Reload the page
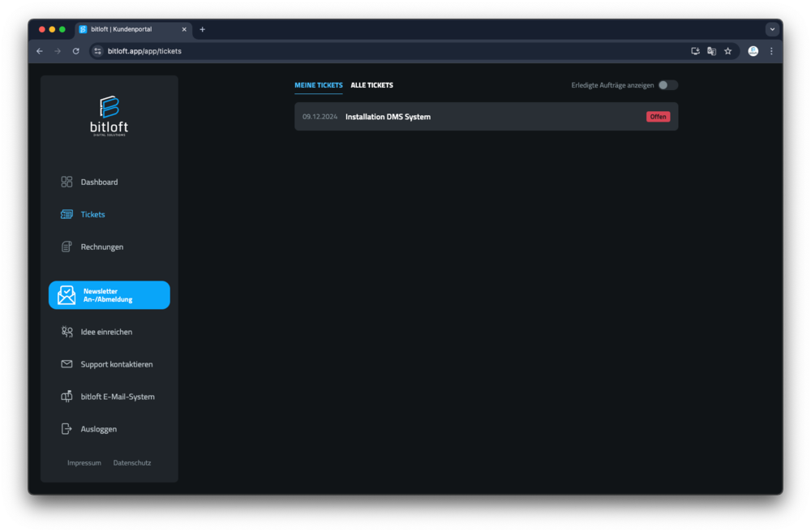The height and width of the screenshot is (532, 811). pyautogui.click(x=76, y=51)
